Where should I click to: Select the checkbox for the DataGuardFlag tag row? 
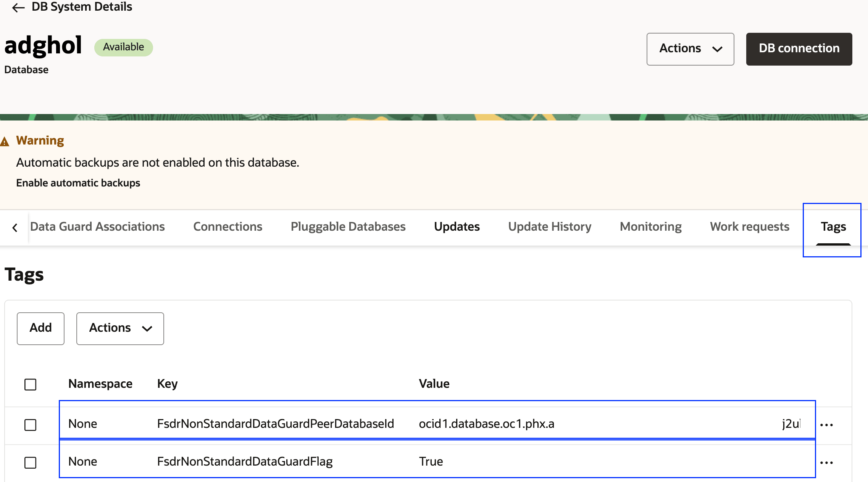coord(30,462)
